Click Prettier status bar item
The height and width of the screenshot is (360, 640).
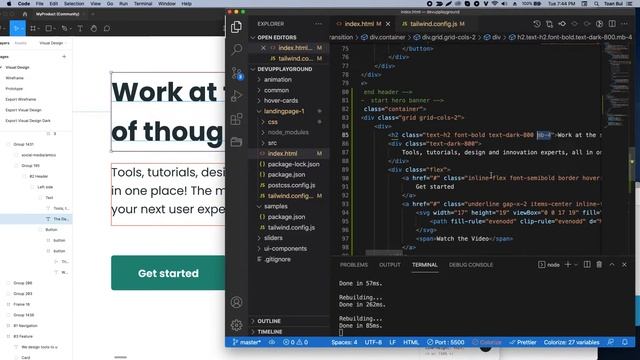point(523,342)
